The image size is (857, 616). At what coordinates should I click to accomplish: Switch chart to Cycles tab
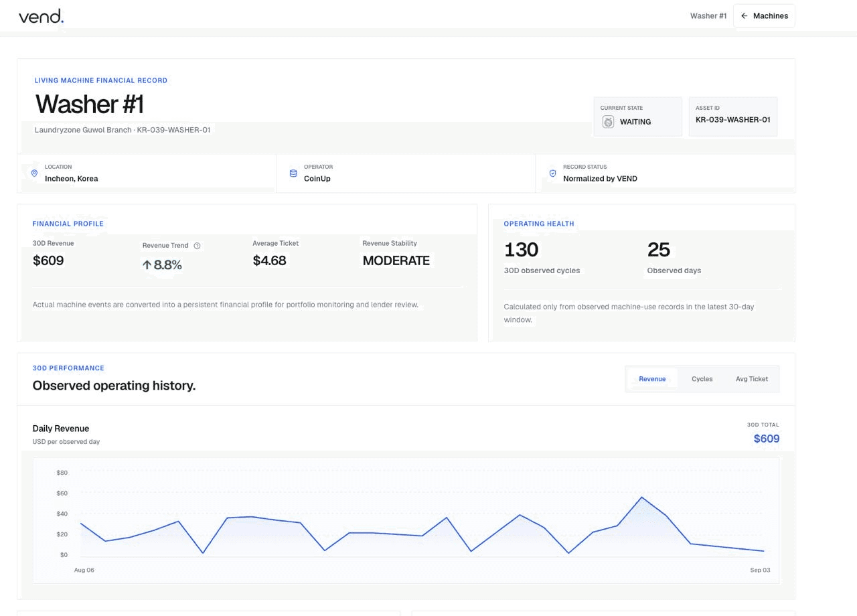coord(702,379)
